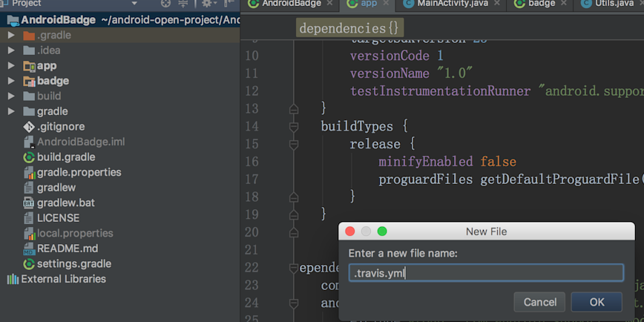The width and height of the screenshot is (644, 322).
Task: Click the External Libraries icon
Action: (x=13, y=279)
